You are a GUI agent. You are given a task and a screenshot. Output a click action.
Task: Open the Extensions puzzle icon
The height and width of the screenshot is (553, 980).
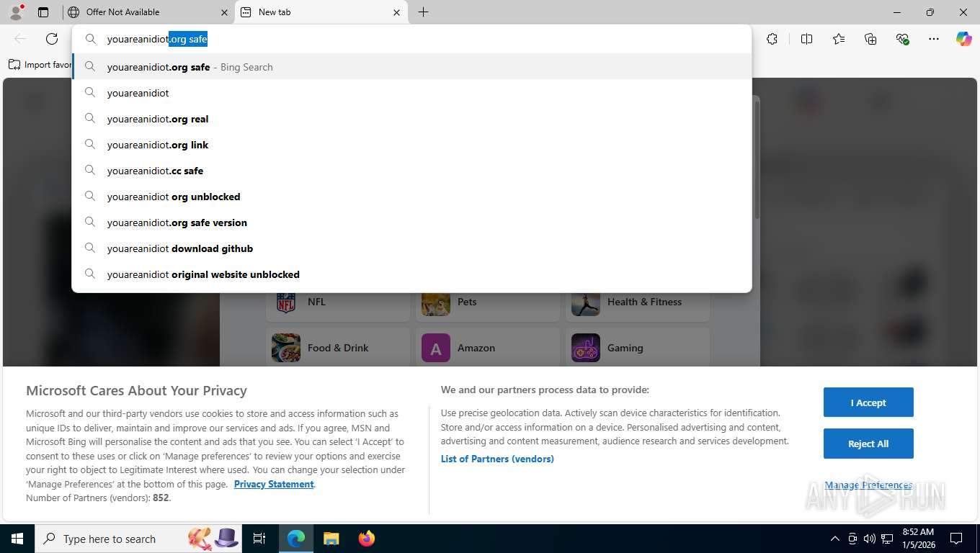pyautogui.click(x=772, y=39)
